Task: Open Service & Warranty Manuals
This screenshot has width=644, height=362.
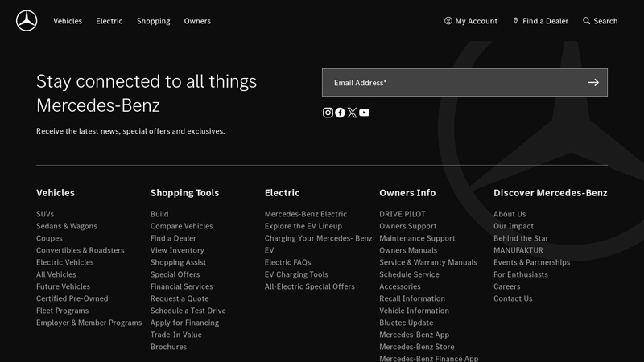Action: click(x=428, y=262)
